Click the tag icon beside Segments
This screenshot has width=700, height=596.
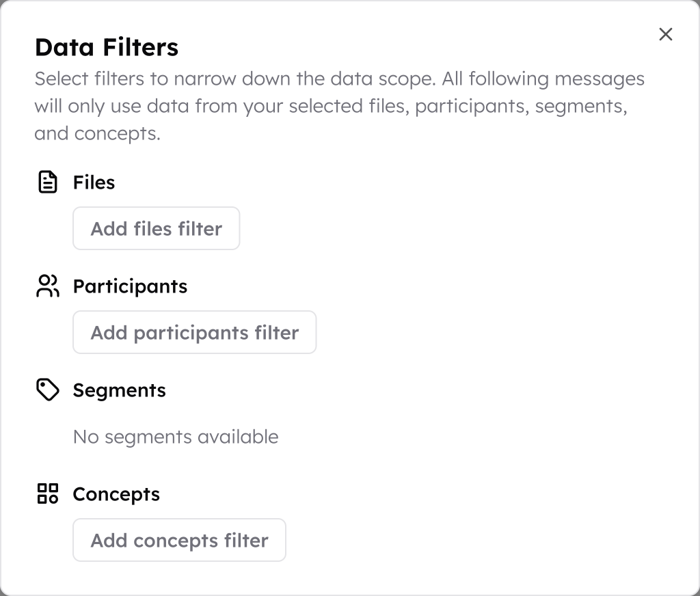pyautogui.click(x=48, y=390)
